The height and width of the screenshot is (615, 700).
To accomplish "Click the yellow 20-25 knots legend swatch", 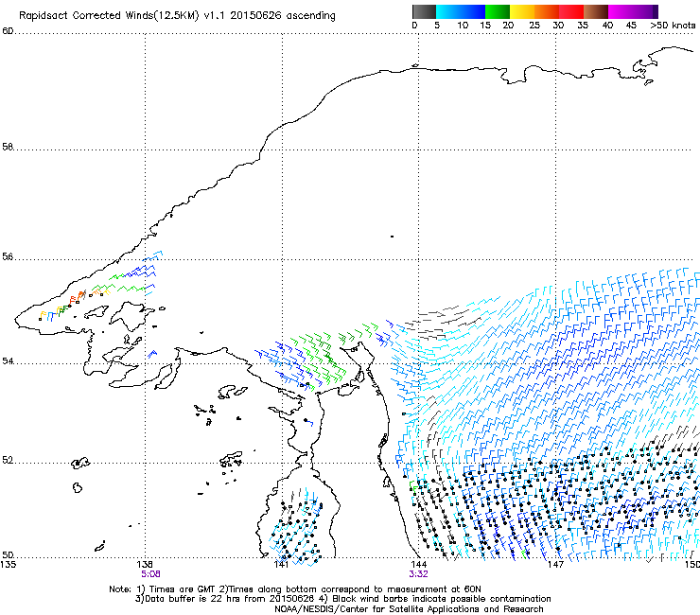I will pyautogui.click(x=522, y=11).
